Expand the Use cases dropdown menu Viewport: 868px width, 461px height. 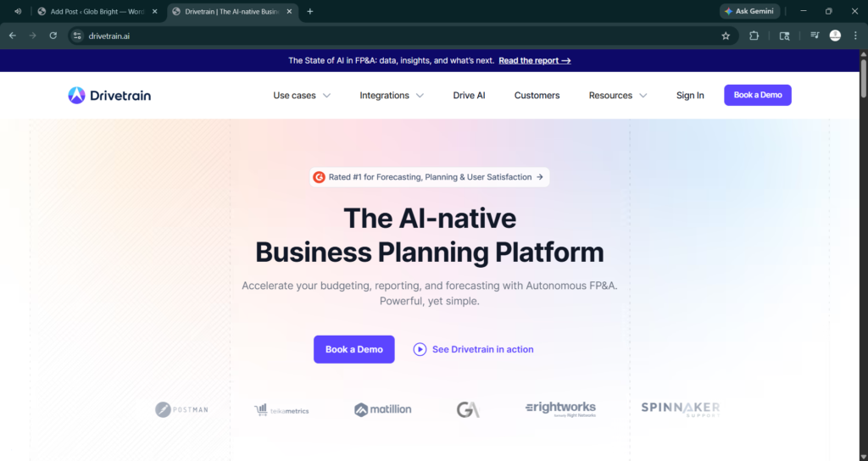[x=302, y=96]
